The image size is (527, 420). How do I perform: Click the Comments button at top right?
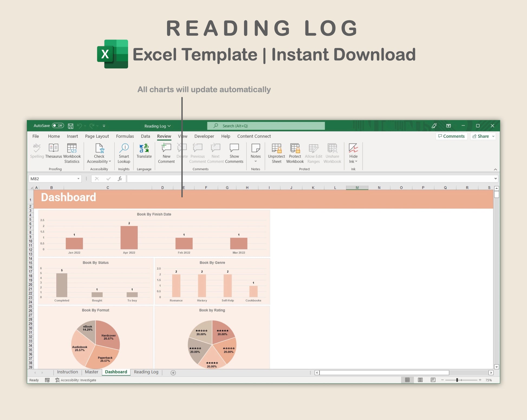(451, 136)
